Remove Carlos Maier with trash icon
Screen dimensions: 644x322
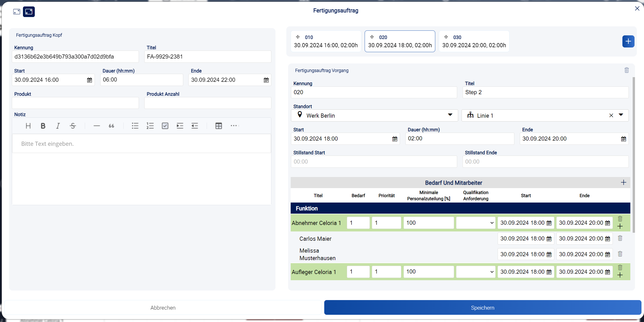pos(620,238)
